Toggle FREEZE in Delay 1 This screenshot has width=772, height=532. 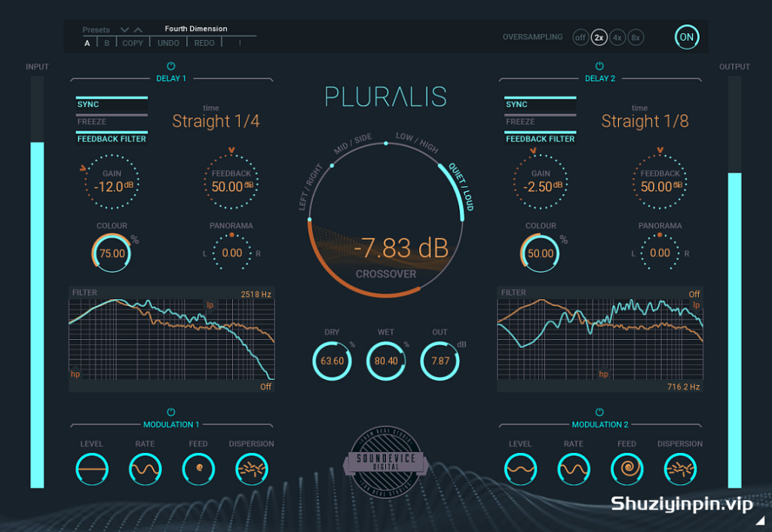tap(112, 121)
